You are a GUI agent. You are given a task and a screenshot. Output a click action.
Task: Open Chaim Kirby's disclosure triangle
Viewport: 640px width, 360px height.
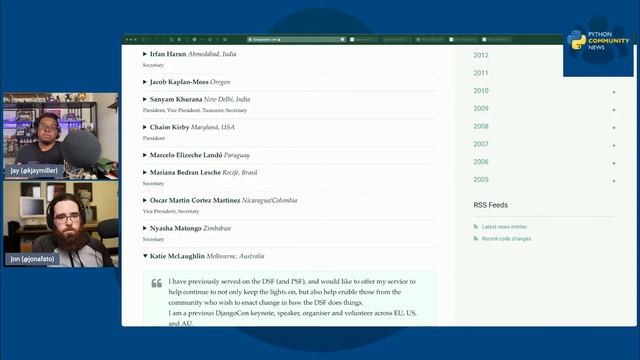coord(144,127)
